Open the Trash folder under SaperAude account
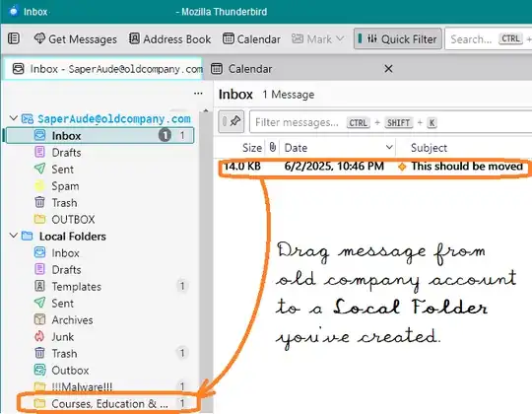Viewport: 532px width, 414px height. pyautogui.click(x=100, y=203)
